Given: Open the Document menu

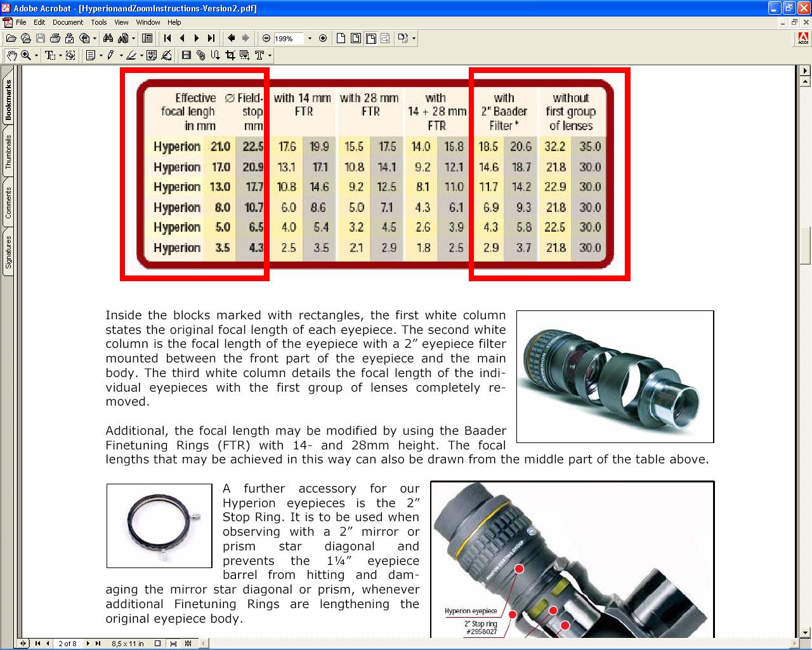Looking at the screenshot, I should (x=67, y=22).
